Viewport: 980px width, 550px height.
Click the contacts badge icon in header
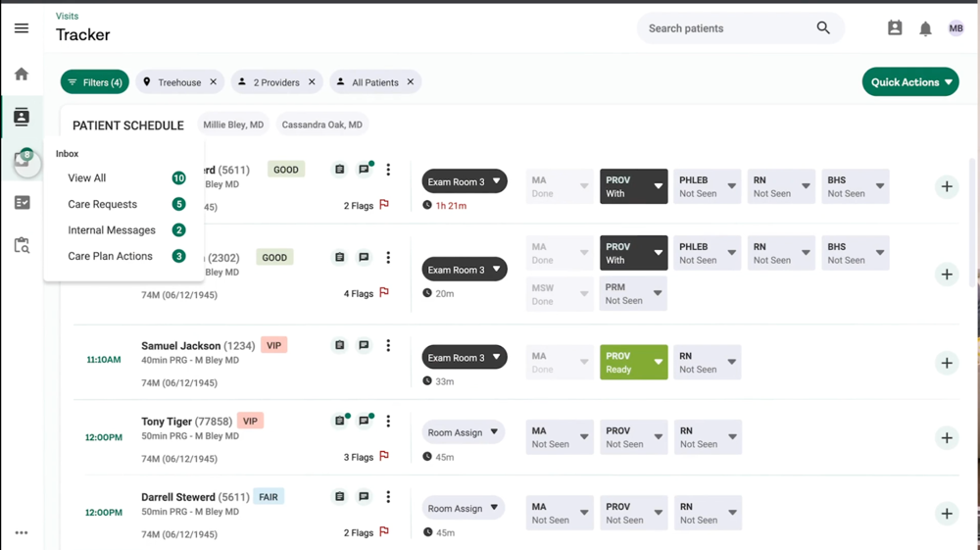coord(895,28)
